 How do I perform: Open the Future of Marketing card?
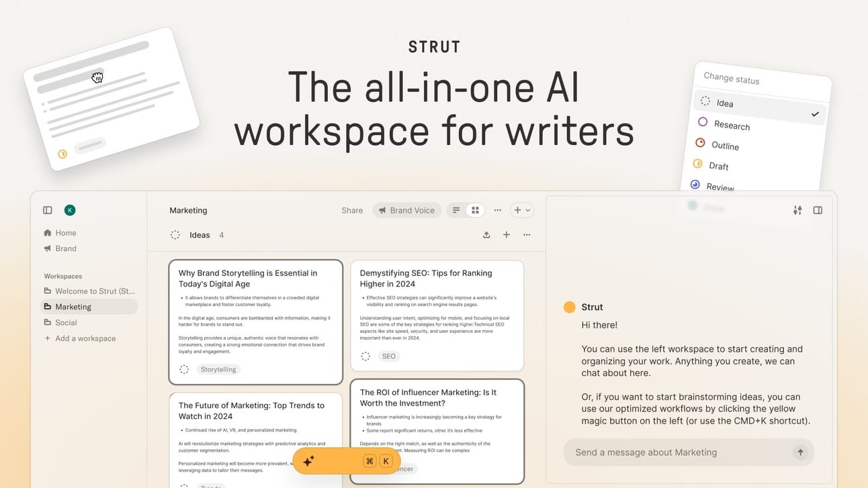point(255,440)
